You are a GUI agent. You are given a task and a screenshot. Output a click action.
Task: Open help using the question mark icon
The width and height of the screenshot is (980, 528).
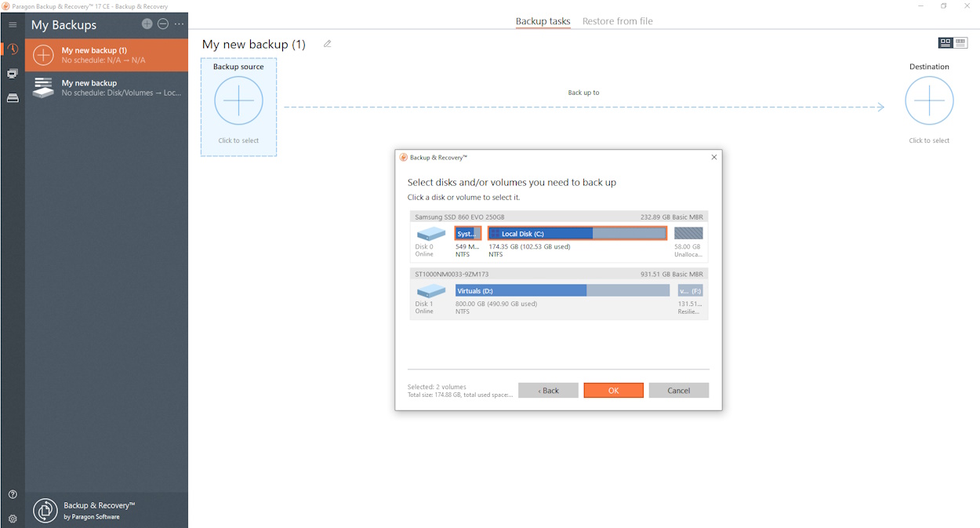pos(12,494)
